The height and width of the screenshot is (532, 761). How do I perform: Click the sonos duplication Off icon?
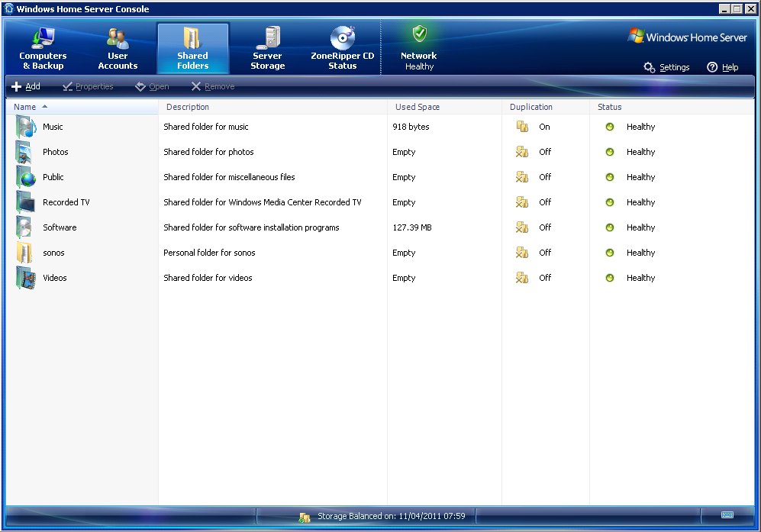(x=522, y=253)
